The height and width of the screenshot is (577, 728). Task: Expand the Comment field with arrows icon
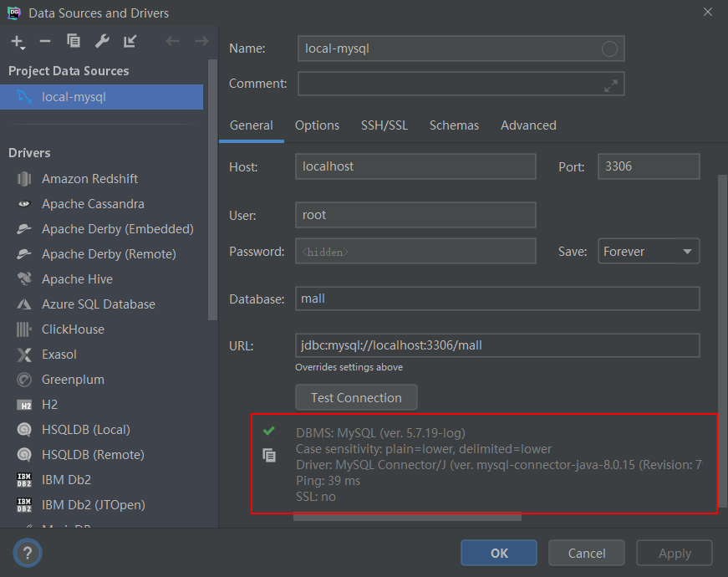pos(610,85)
